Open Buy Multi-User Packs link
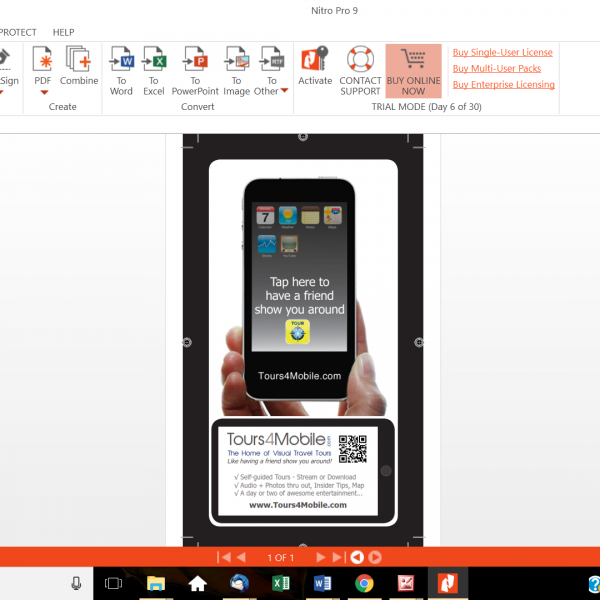This screenshot has width=600, height=600. (x=497, y=68)
